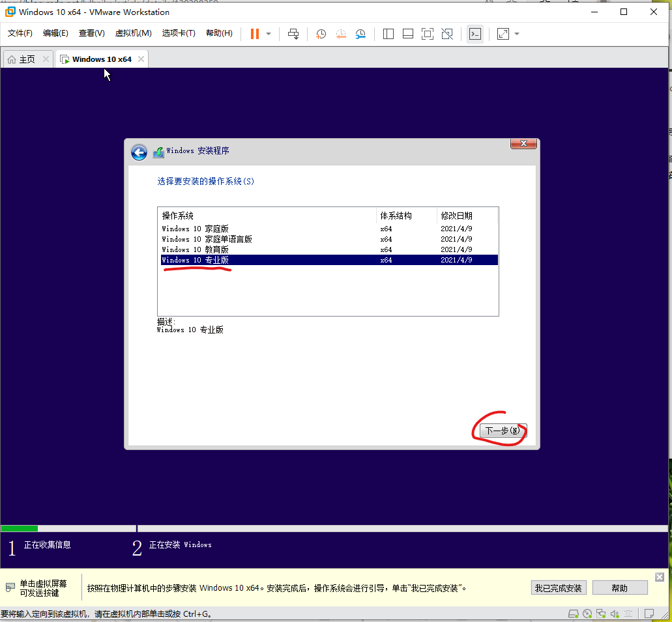Viewport: 672px width, 622px height.
Task: Click the message log status icon
Action: point(649,614)
